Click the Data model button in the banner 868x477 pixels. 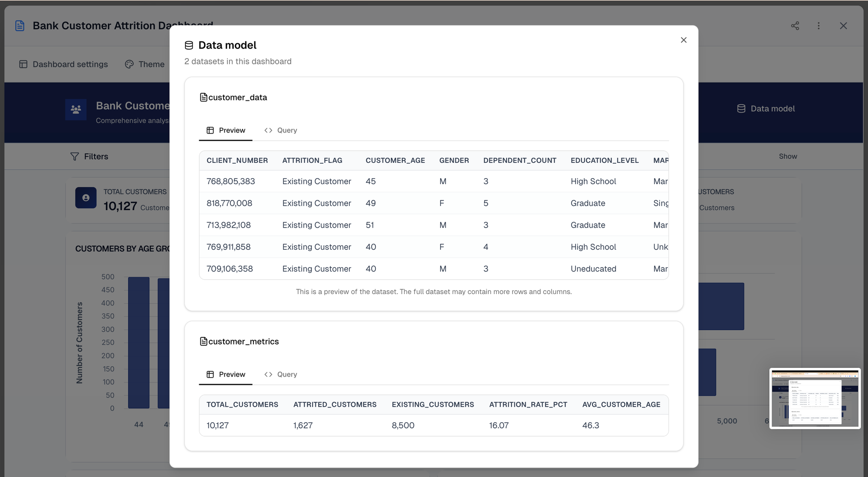coord(766,109)
